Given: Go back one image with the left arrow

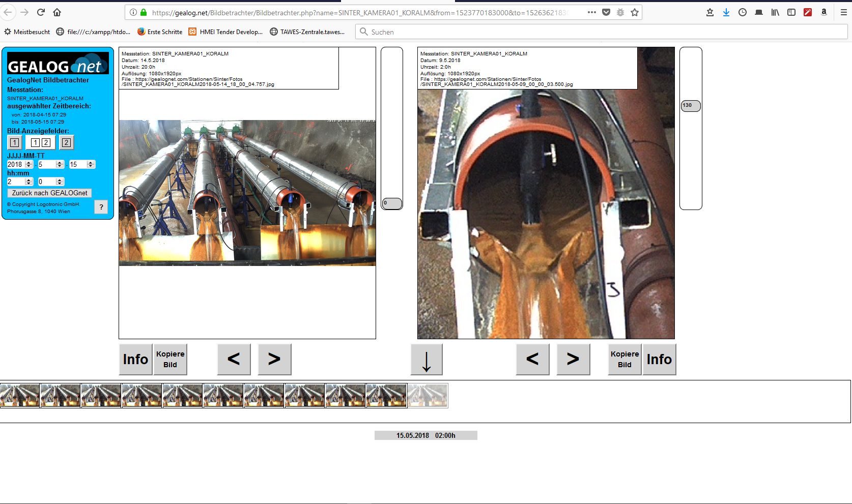Looking at the screenshot, I should pyautogui.click(x=234, y=359).
